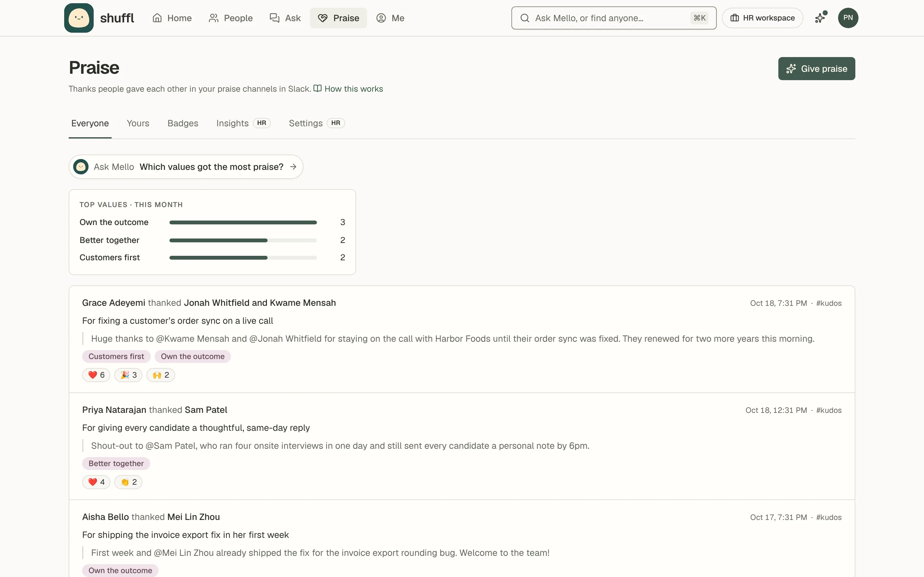924x577 pixels.
Task: Open the HR workspace switcher
Action: tap(763, 18)
